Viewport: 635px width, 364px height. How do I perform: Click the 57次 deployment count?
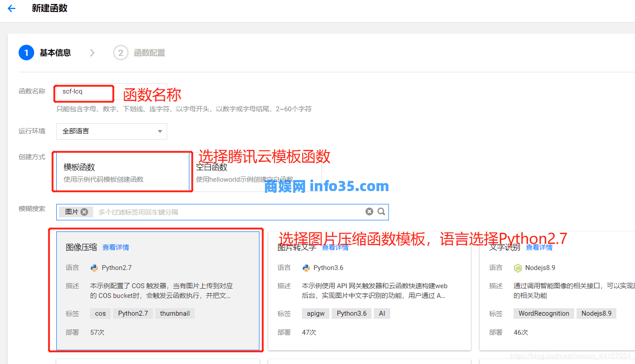point(97,332)
